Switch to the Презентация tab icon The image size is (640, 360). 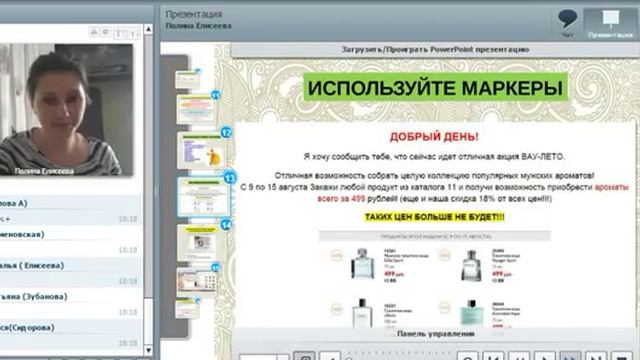point(611,24)
